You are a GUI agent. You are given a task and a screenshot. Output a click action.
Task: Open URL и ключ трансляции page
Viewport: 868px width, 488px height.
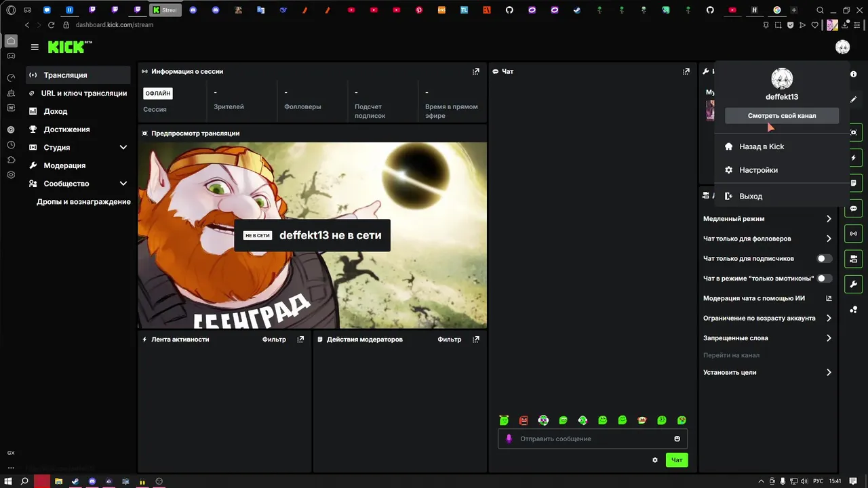pos(78,93)
